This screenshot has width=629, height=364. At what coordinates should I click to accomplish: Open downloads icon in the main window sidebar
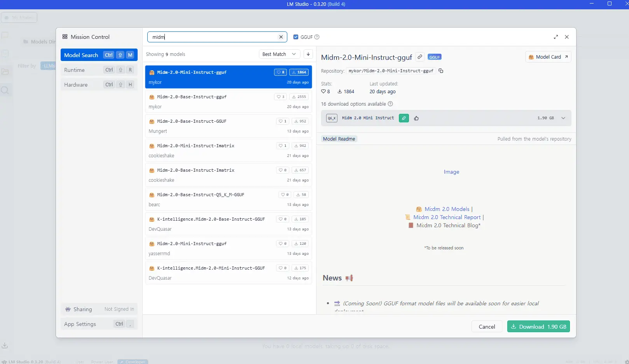(5, 345)
